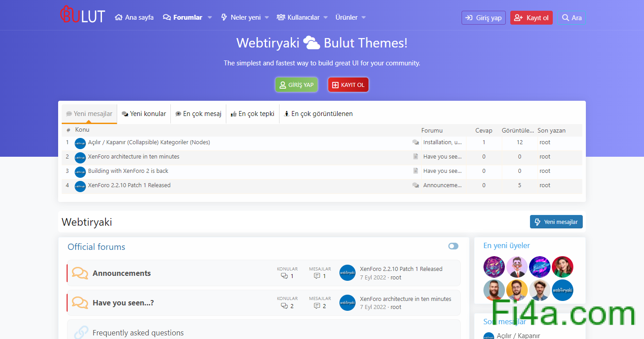Open the Ara search box
This screenshot has width=644, height=339.
coord(571,17)
